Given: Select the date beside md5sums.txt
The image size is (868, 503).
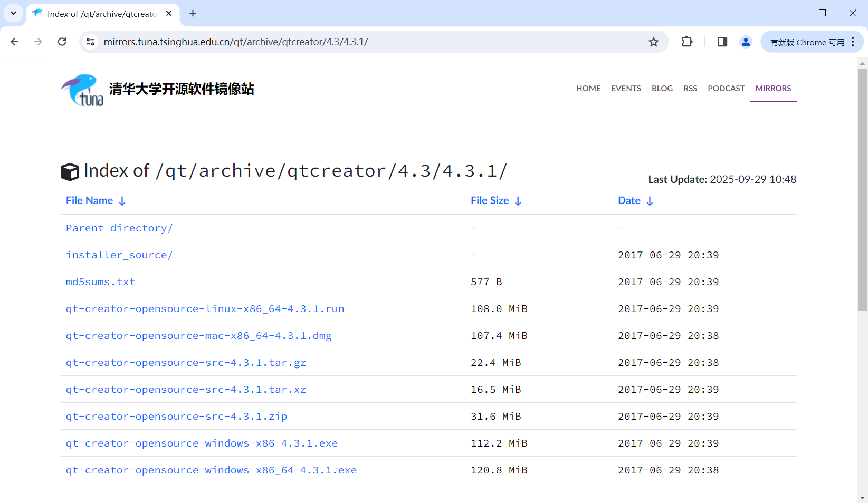Looking at the screenshot, I should [668, 282].
